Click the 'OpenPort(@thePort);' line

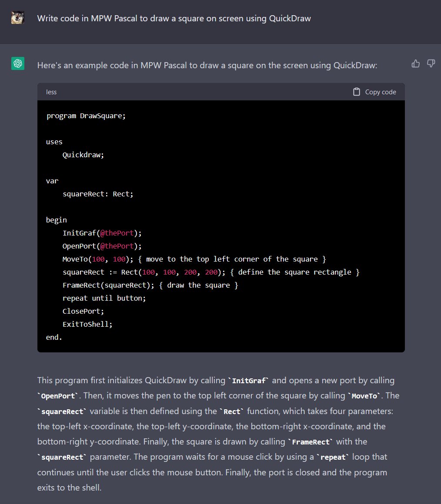pos(102,246)
